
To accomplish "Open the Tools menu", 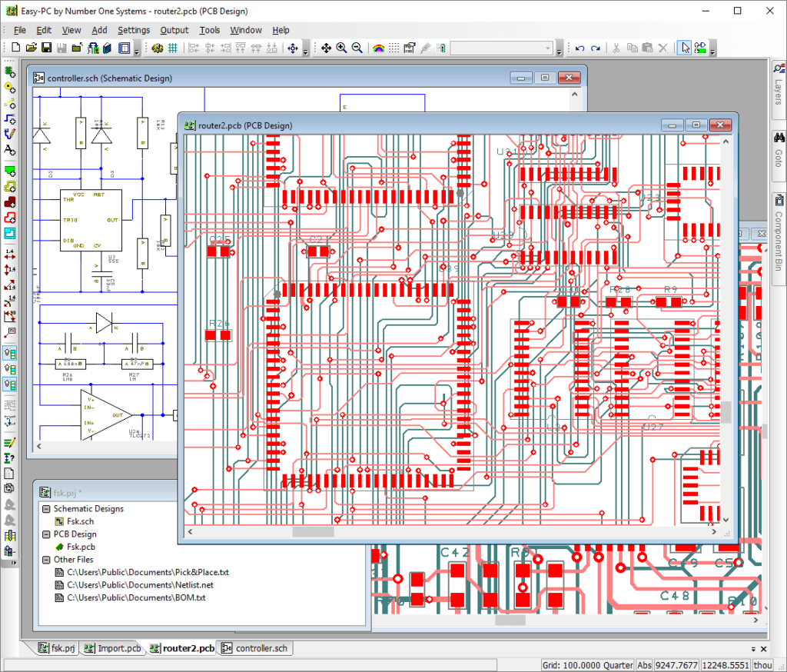I will (x=209, y=30).
